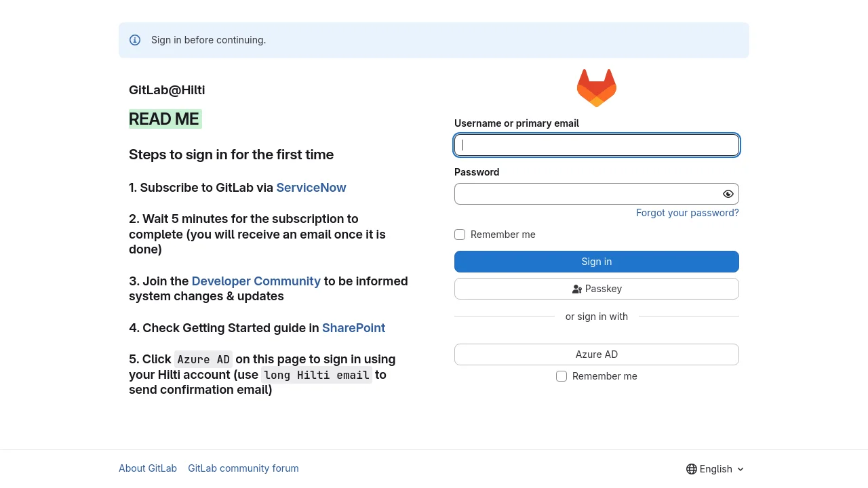Sign in with a Passkey

coord(597,289)
